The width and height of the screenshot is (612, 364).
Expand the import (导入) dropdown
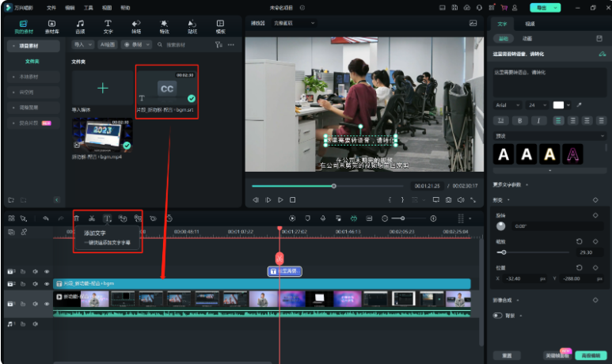click(82, 45)
